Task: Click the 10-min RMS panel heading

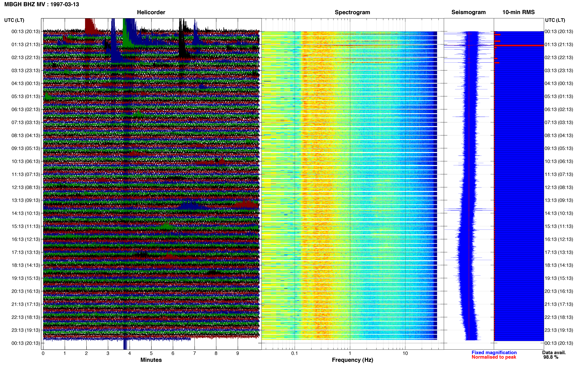Action: coord(518,12)
